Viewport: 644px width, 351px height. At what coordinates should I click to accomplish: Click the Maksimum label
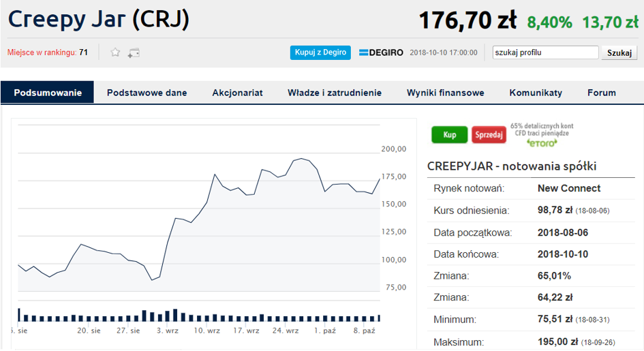pos(459,342)
